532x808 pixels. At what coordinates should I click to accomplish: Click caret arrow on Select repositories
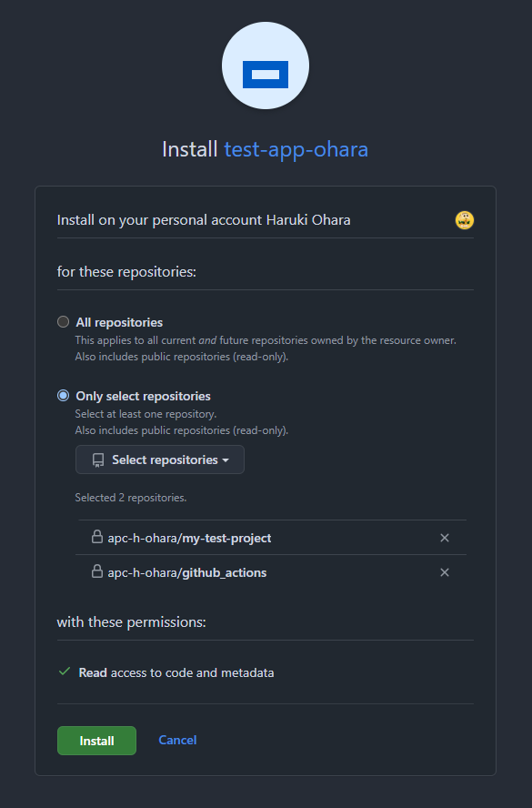(226, 460)
